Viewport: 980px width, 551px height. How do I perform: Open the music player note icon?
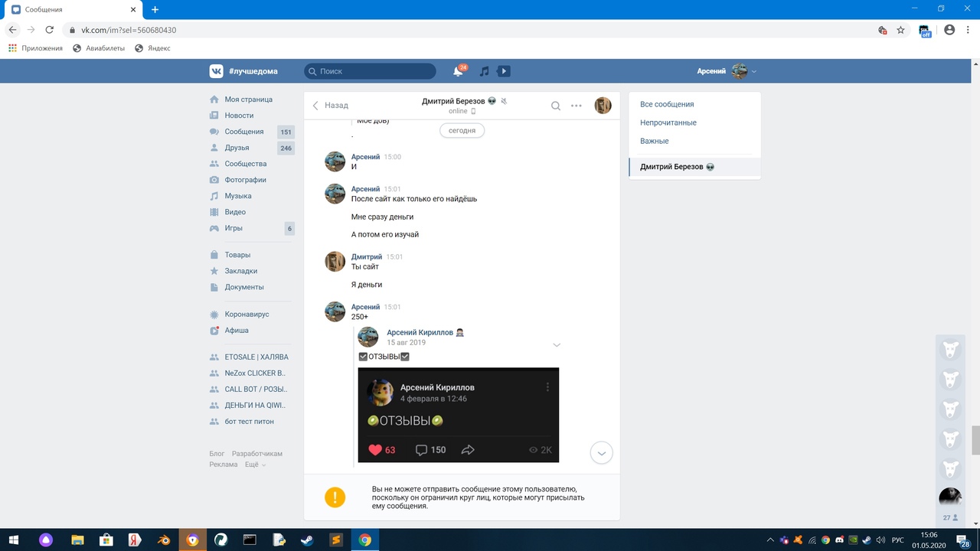click(x=484, y=71)
